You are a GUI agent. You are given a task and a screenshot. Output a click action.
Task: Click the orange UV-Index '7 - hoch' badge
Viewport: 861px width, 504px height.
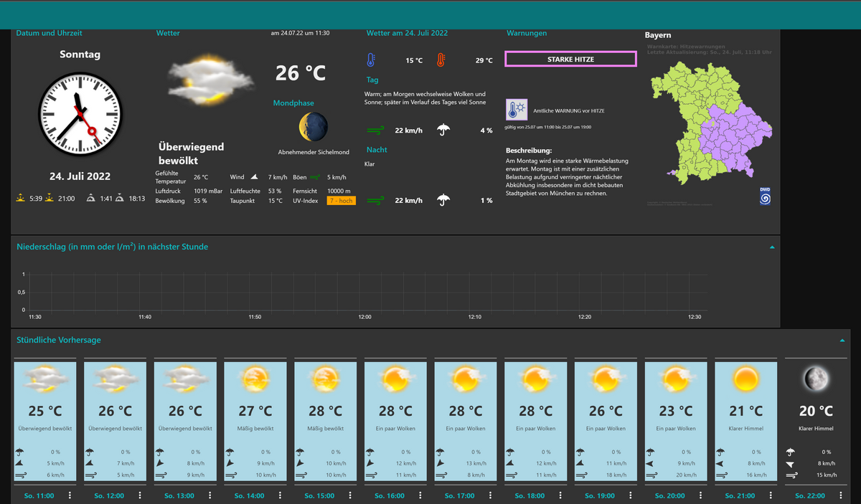coord(341,201)
